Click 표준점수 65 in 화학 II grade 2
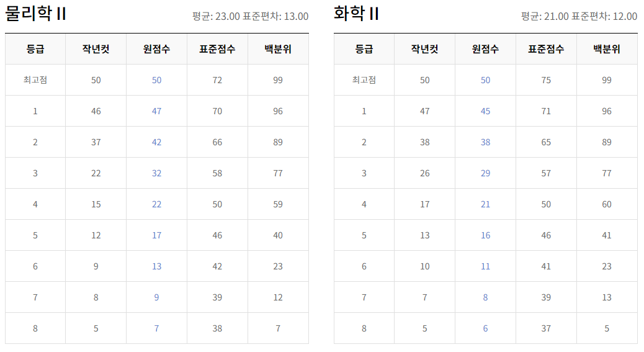Screen dimensions: 644x352 click(x=546, y=142)
